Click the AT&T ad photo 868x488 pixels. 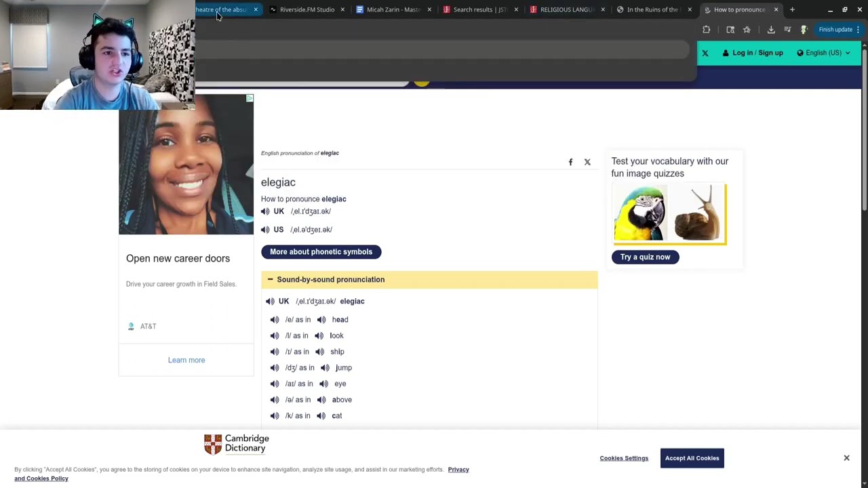click(x=186, y=165)
